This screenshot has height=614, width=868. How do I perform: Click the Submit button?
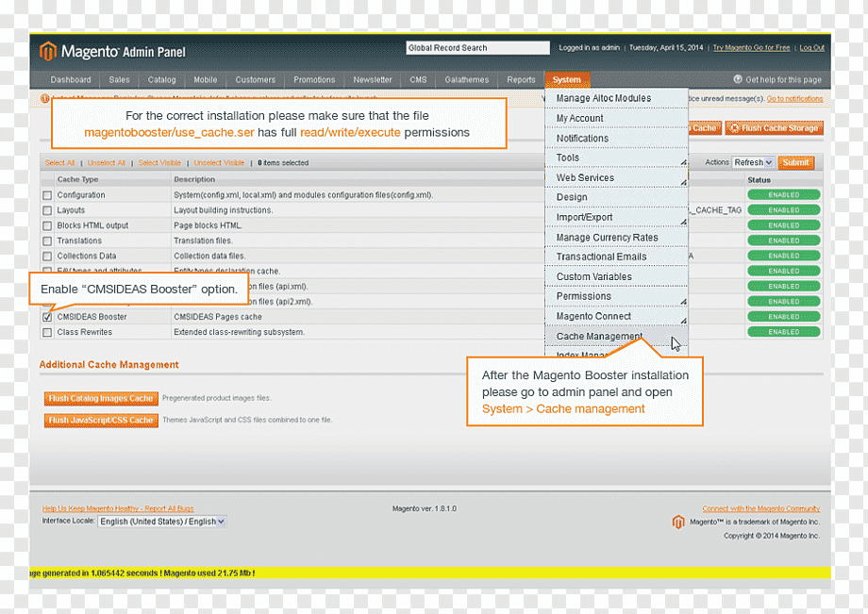tap(796, 162)
